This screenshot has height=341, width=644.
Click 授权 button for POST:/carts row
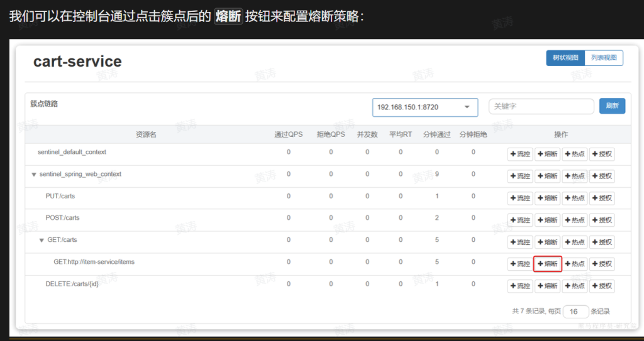click(x=602, y=220)
